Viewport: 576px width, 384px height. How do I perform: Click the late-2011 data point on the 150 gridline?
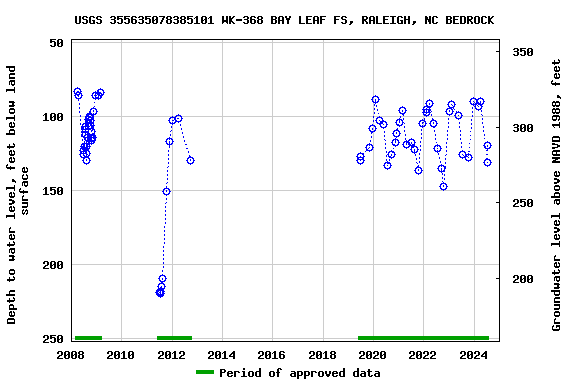tap(166, 191)
